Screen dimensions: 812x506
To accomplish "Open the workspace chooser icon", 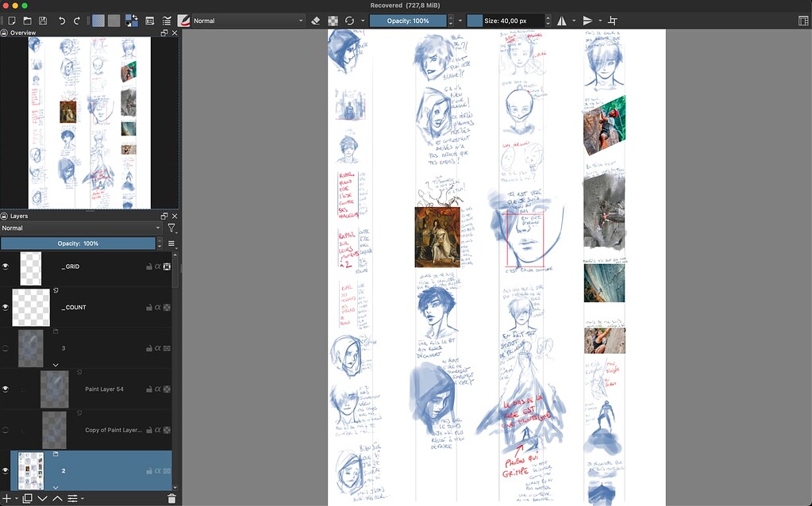I will click(803, 21).
